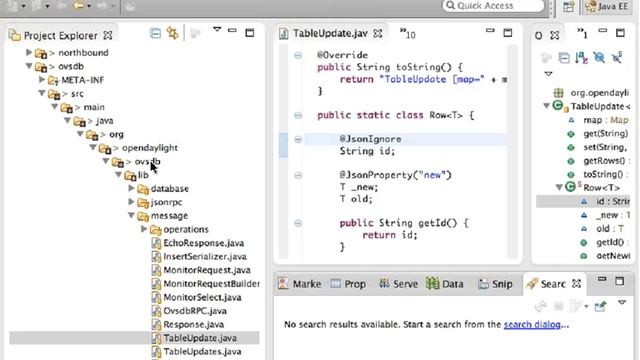Open EchoResponse.java file
640x360 pixels.
203,243
